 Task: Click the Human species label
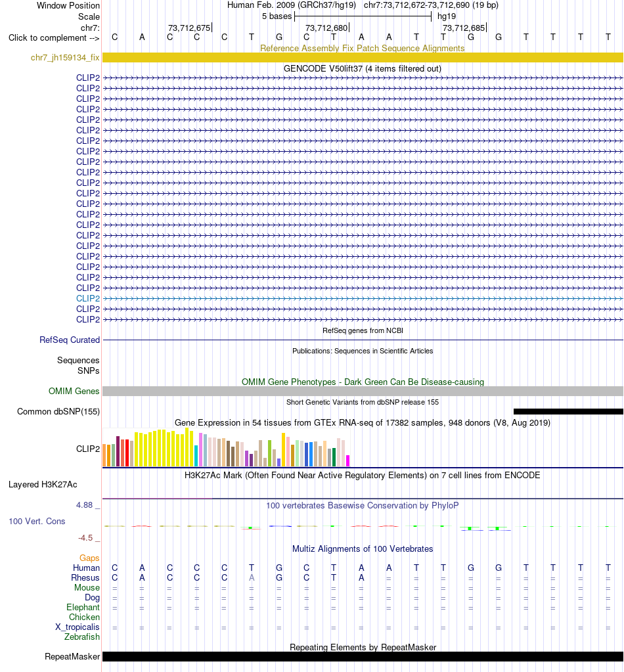(86, 568)
